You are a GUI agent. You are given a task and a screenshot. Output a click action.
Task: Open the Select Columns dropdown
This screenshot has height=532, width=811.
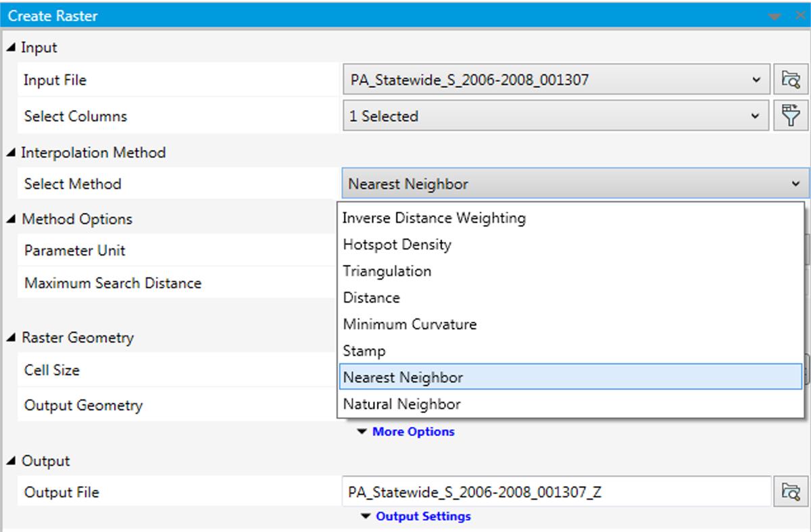[x=756, y=116]
